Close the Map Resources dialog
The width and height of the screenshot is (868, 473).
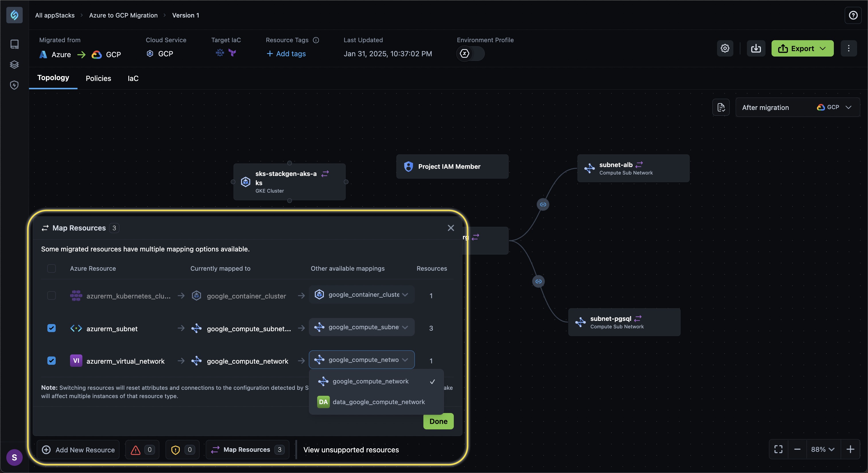pyautogui.click(x=451, y=228)
